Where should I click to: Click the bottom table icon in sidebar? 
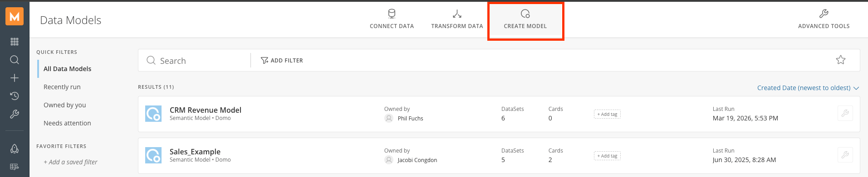15,167
